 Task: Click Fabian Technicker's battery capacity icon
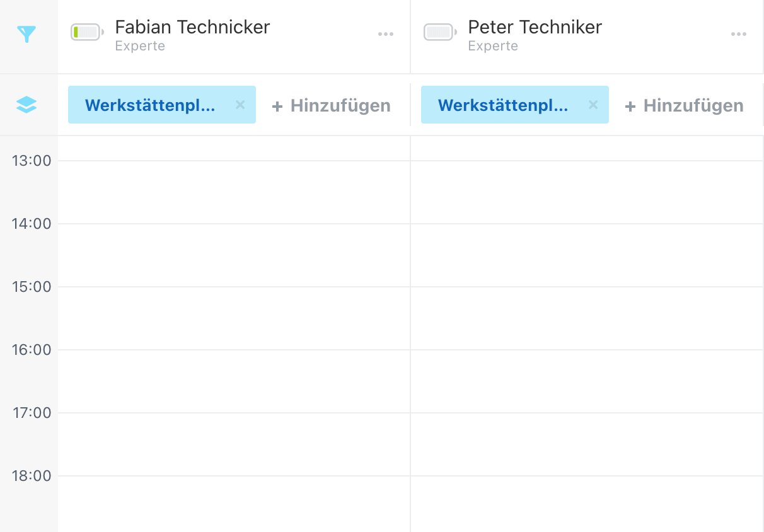tap(87, 32)
